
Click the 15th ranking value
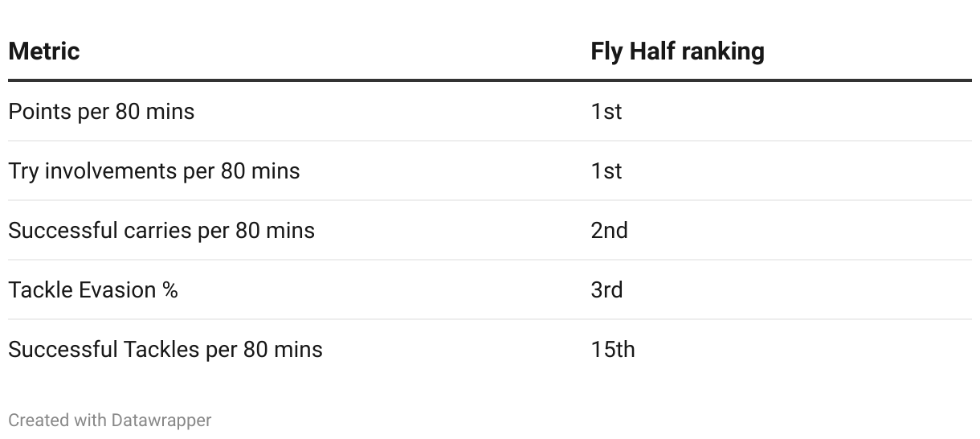pos(612,349)
